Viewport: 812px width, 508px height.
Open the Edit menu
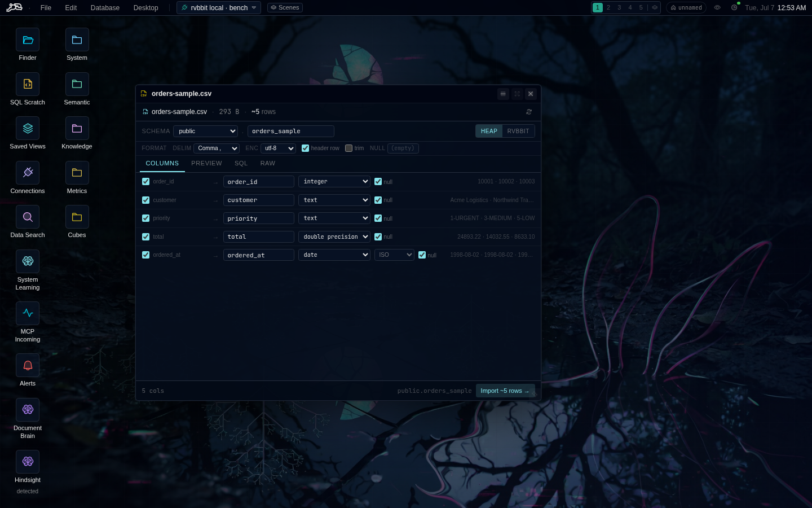click(71, 7)
